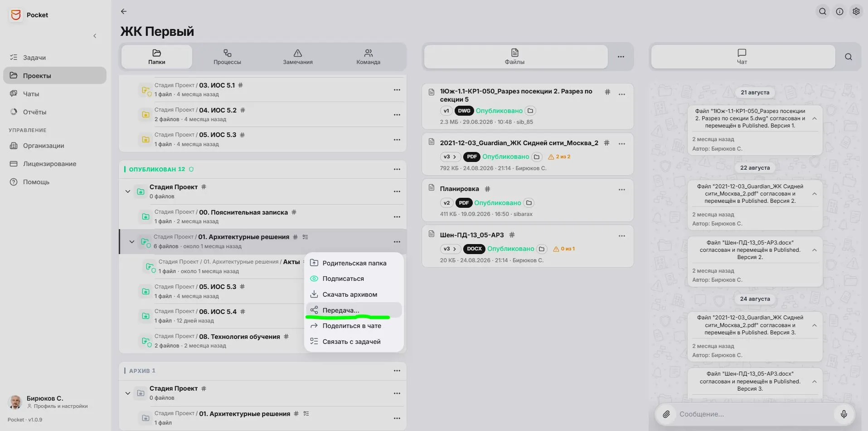Open folder icon next to DWG Опубликовано status

530,111
